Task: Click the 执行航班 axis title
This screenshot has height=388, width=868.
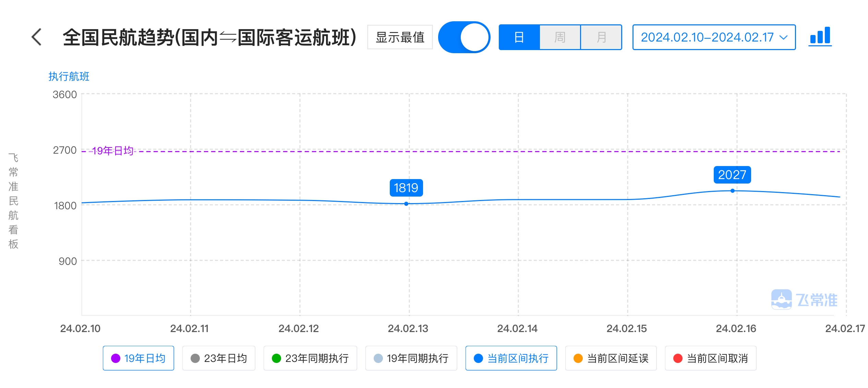Action: [69, 76]
